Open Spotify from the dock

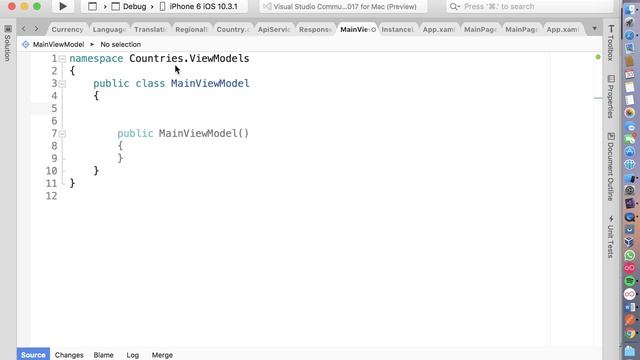coord(630,281)
